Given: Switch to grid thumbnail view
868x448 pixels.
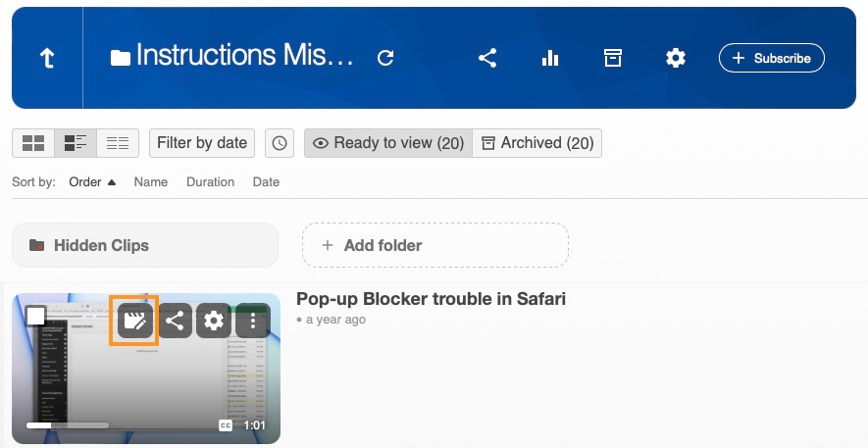Looking at the screenshot, I should click(x=33, y=143).
